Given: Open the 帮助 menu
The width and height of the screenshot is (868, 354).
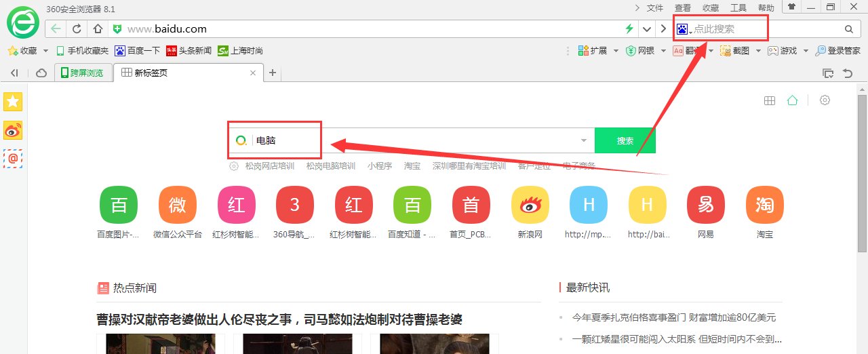Looking at the screenshot, I should [766, 8].
